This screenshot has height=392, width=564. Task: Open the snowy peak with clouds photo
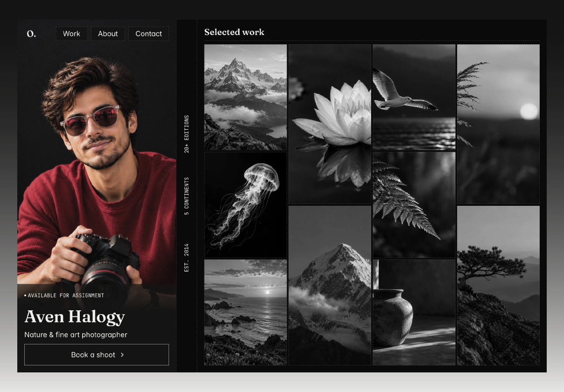(330, 285)
